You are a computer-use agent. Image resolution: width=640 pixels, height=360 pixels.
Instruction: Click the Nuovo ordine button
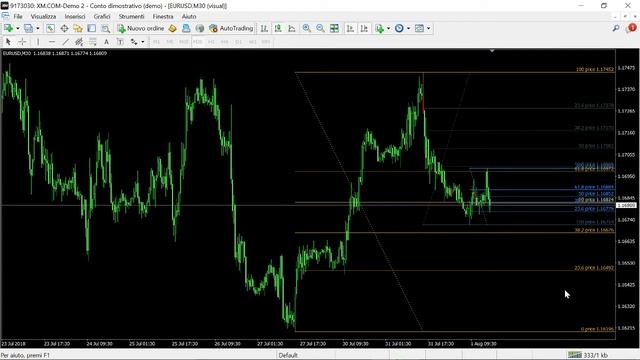(x=141, y=28)
